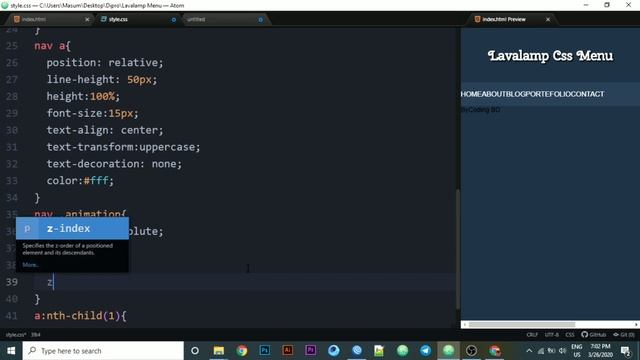Viewport: 640px width, 360px height.
Task: Click the 'text-transform:uppercase;' line
Action: 123,147
